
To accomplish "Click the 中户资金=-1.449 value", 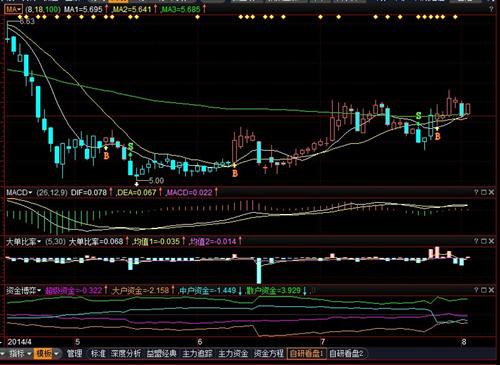I will (x=208, y=291).
